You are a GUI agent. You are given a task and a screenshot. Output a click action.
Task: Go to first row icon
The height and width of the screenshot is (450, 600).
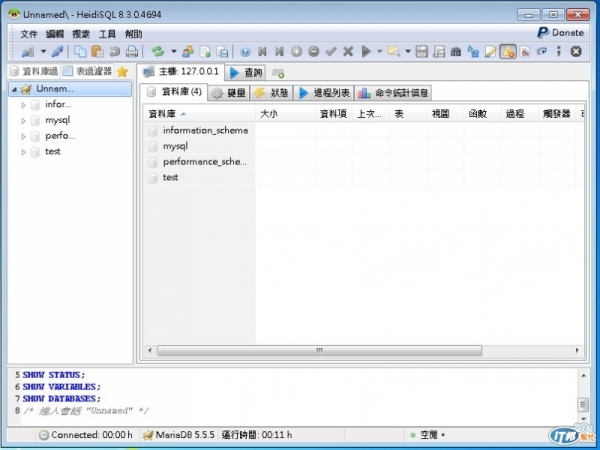click(262, 51)
